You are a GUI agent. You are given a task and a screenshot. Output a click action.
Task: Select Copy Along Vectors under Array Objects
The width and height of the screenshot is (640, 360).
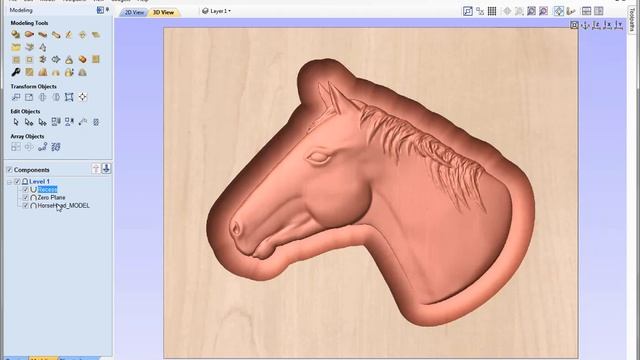(42, 147)
